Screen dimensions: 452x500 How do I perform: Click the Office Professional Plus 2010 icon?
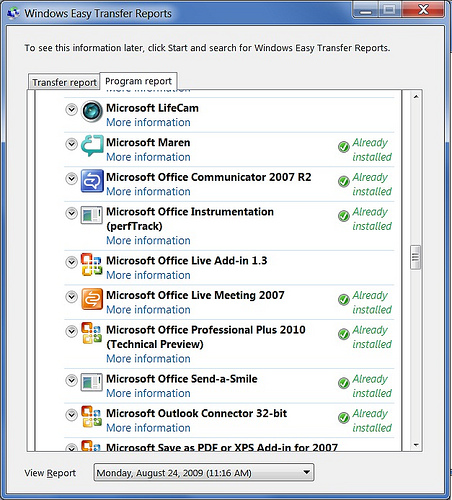(92, 333)
